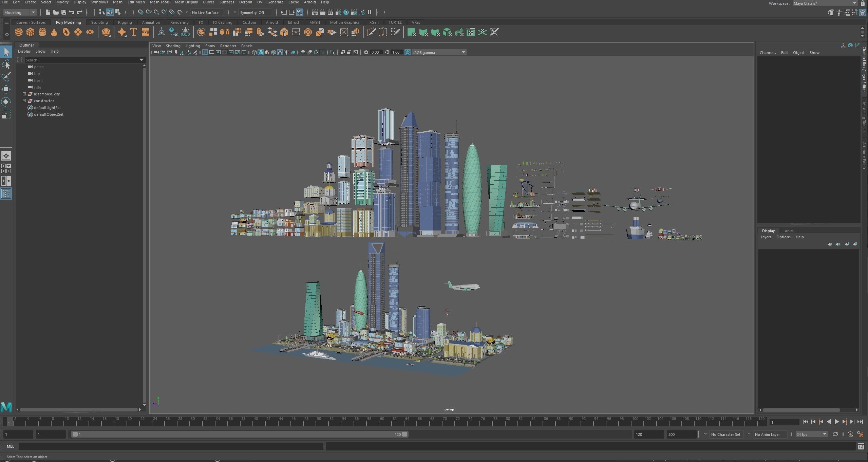Viewport: 868px width, 462px height.
Task: Create a polygon cone from the shelf
Action: [54, 32]
